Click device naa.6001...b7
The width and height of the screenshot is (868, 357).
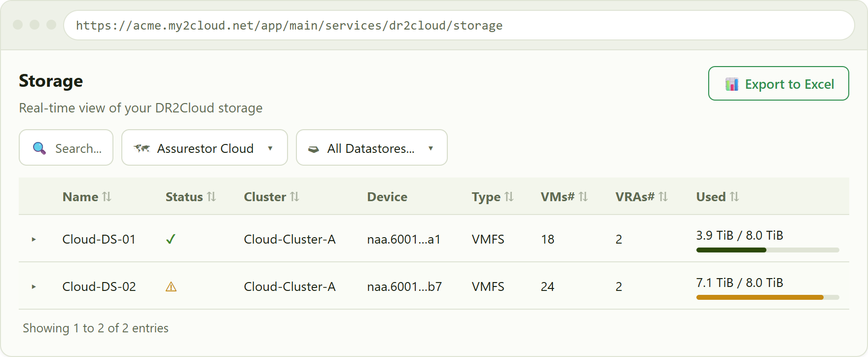pyautogui.click(x=404, y=286)
